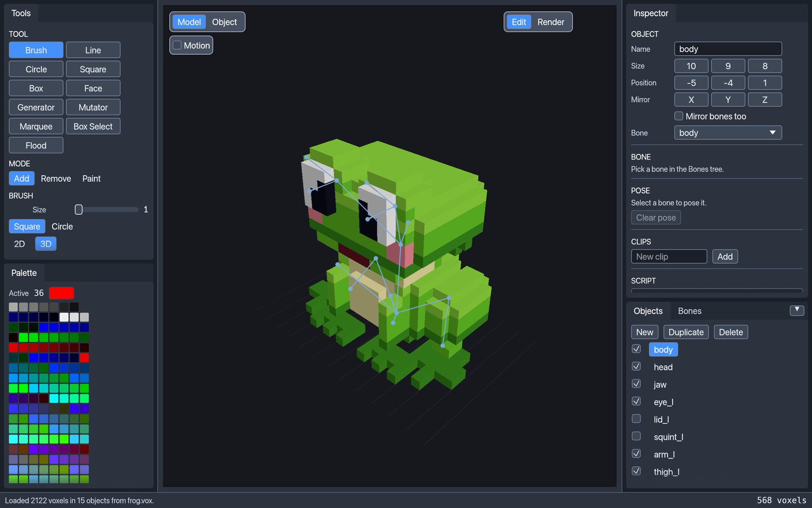
Task: Duplicate the selected object
Action: point(686,332)
